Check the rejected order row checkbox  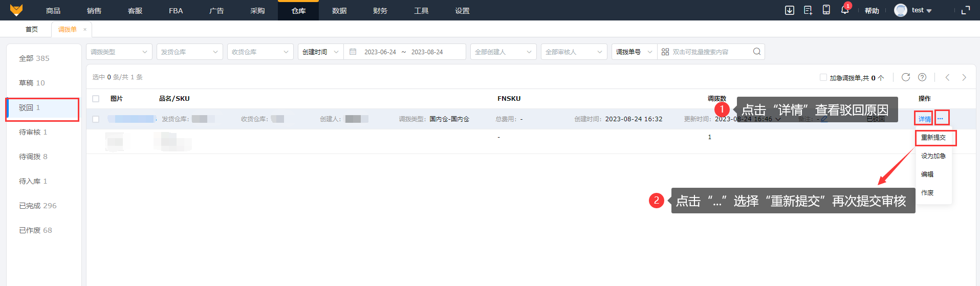pyautogui.click(x=96, y=119)
